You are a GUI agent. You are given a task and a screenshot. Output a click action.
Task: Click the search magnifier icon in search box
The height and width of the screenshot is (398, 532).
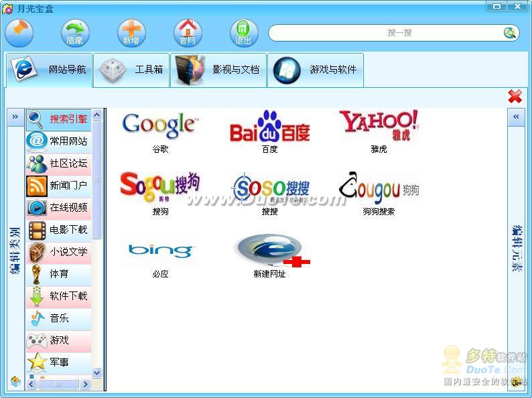tap(510, 33)
